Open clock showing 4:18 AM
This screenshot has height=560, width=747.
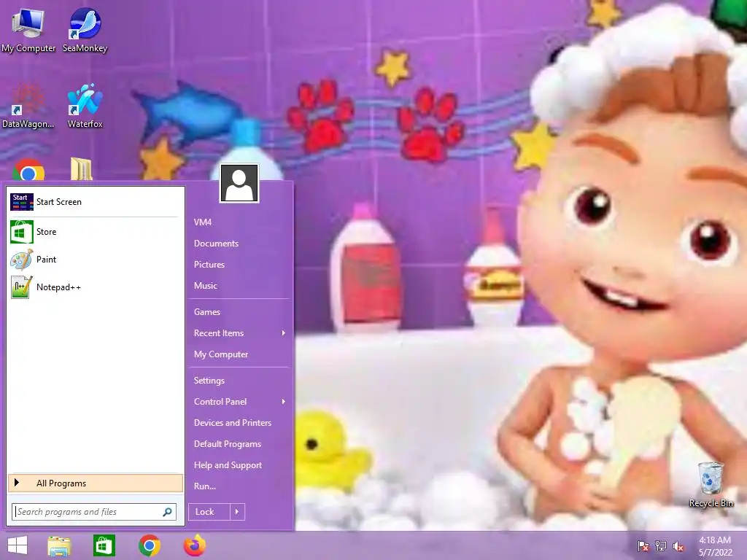(x=715, y=546)
